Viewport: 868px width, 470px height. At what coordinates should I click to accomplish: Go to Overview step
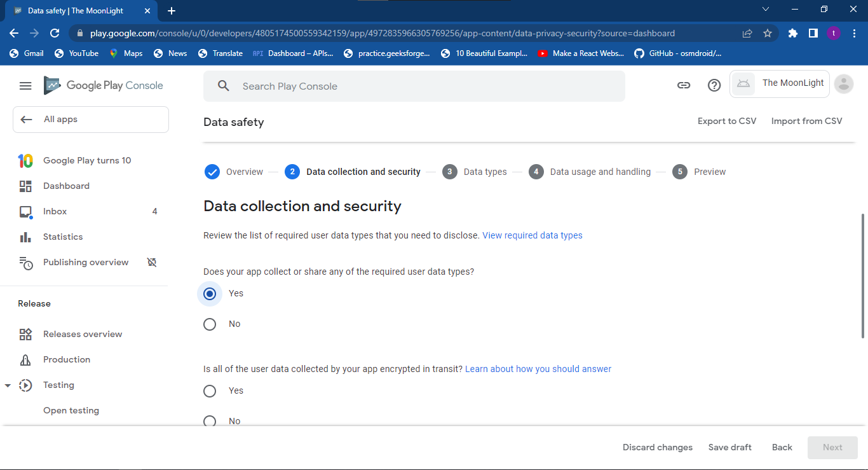click(234, 172)
